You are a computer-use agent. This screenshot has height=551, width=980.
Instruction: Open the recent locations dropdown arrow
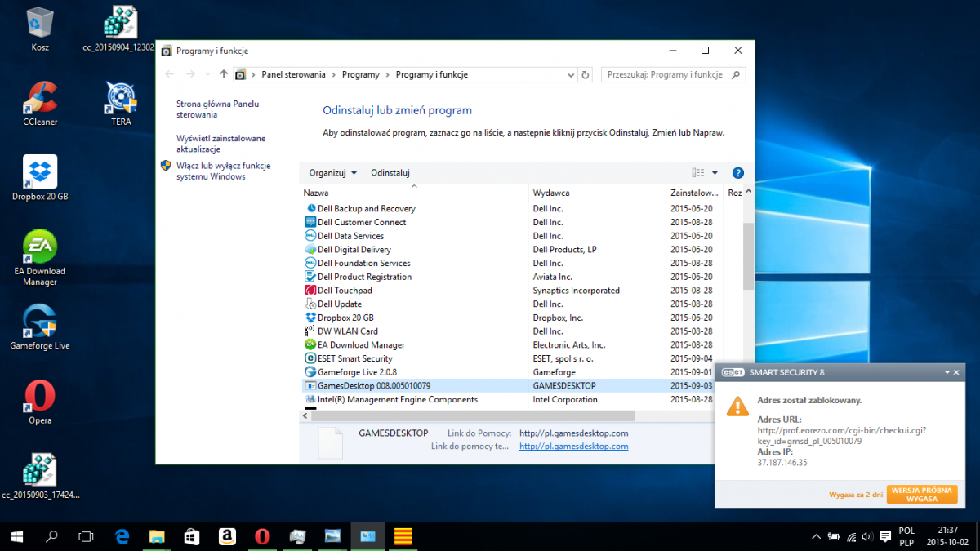(207, 74)
